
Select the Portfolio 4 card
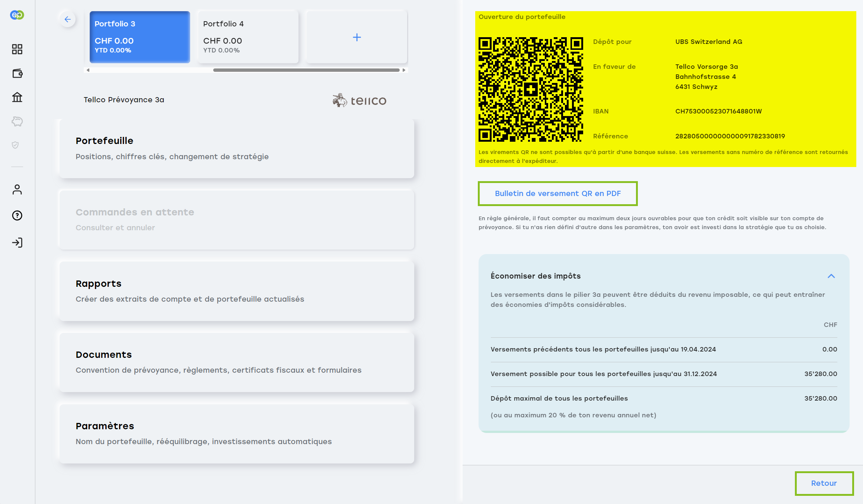pyautogui.click(x=248, y=37)
